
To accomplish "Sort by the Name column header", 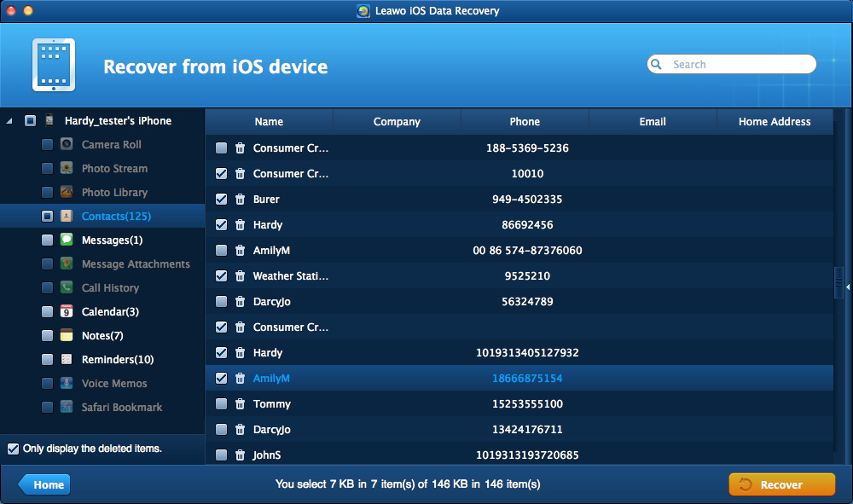I will click(269, 122).
